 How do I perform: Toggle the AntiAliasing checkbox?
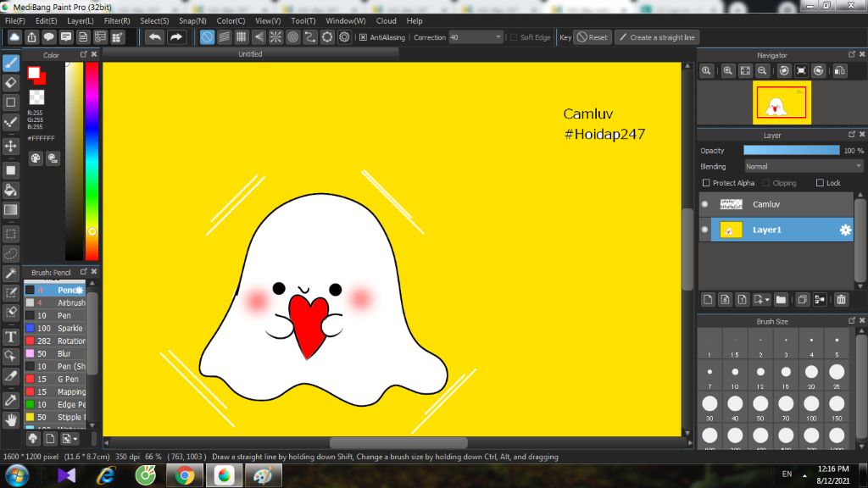pos(363,37)
